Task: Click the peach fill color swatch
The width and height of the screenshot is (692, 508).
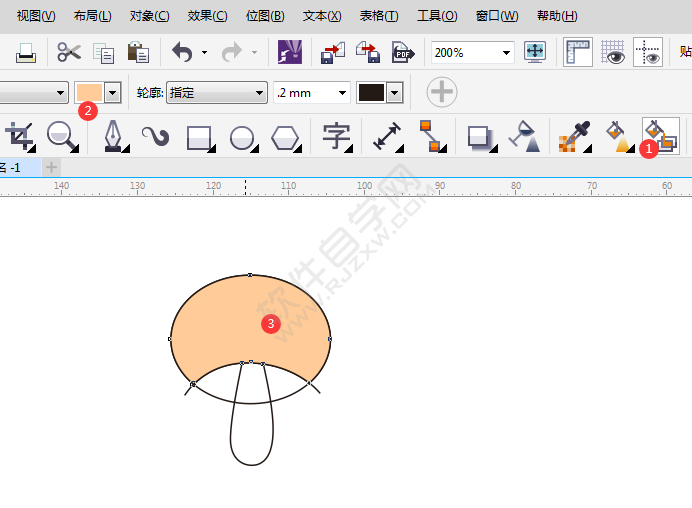Action: click(89, 93)
